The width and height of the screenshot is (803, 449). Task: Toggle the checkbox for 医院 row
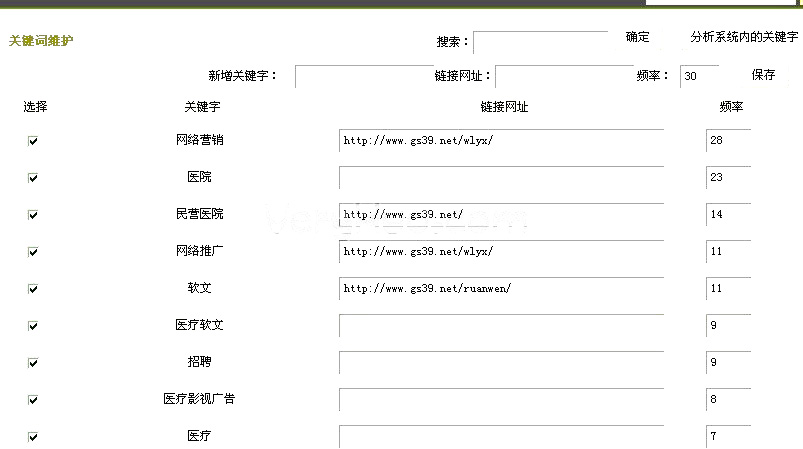coord(33,178)
